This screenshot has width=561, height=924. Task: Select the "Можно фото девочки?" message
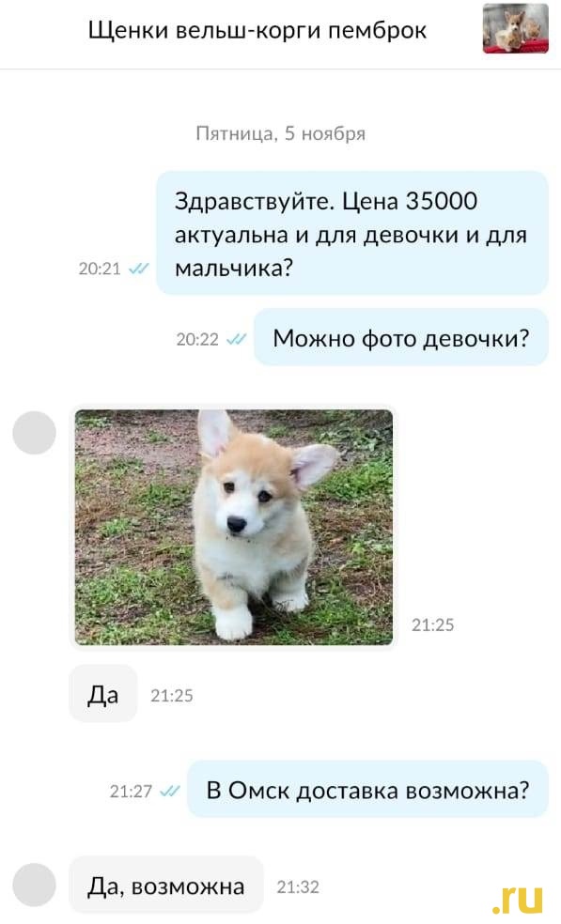click(x=401, y=338)
